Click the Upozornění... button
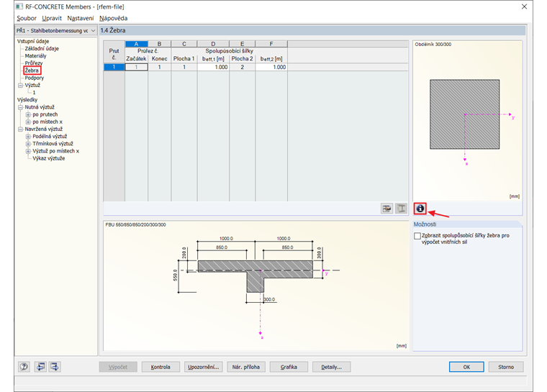Image resolution: width=547 pixels, height=392 pixels. click(x=204, y=367)
